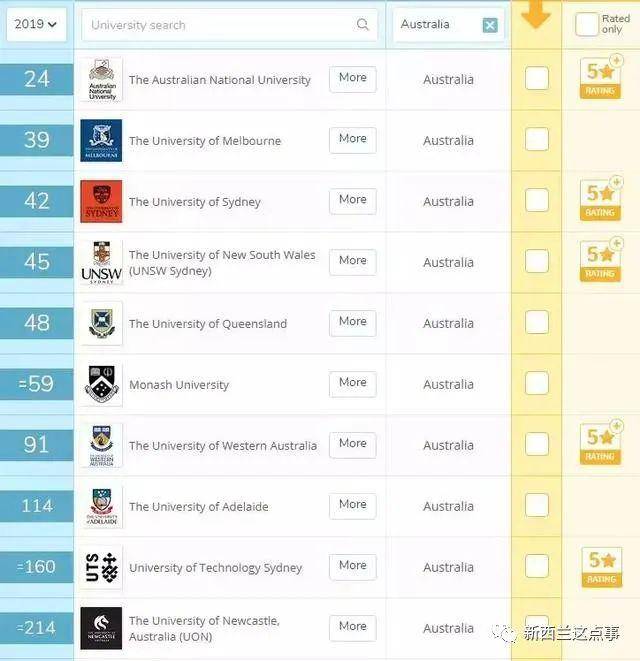Viewport: 640px width, 661px height.
Task: Tick compare checkbox for University of Queensland
Action: pos(537,322)
